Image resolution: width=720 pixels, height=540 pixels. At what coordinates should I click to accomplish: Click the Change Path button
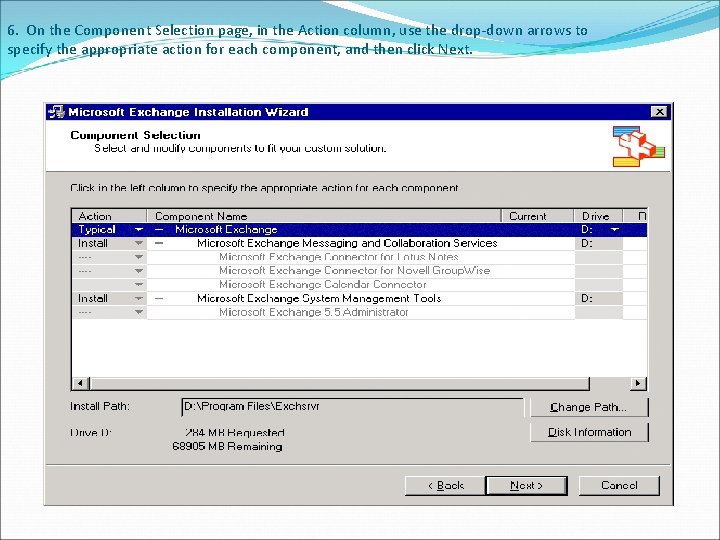pos(589,407)
